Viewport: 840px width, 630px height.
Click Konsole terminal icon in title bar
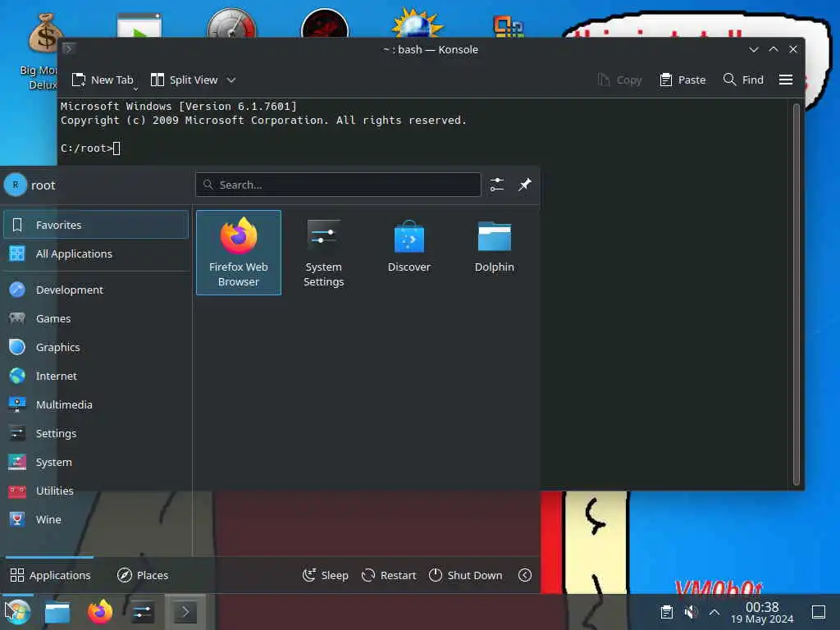[x=69, y=49]
